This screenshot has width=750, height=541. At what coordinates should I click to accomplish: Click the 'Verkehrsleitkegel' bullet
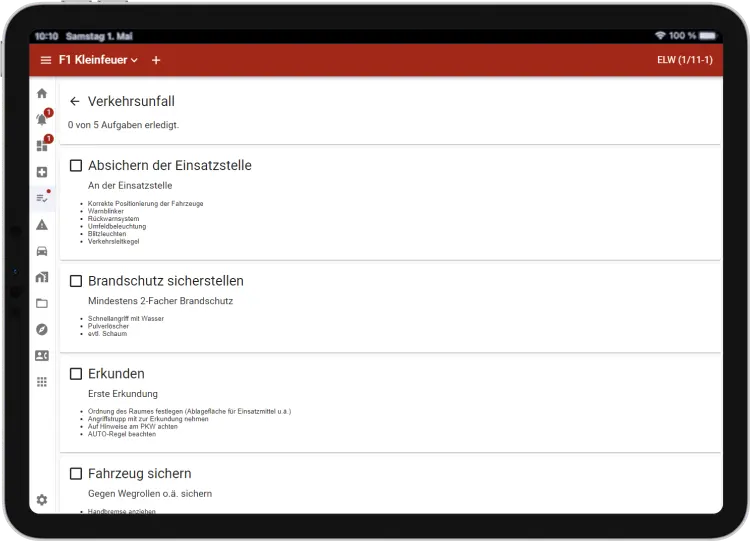(113, 242)
